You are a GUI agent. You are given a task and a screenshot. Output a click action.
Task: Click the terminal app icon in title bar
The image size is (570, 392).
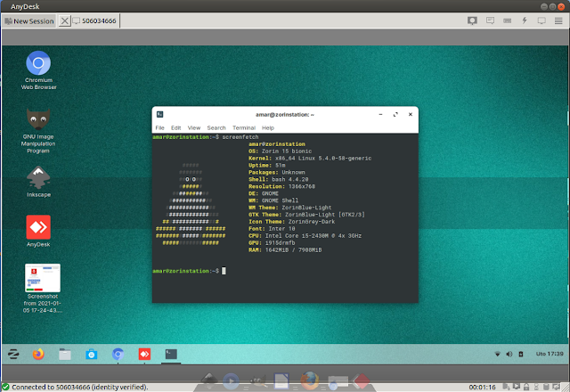tap(159, 115)
